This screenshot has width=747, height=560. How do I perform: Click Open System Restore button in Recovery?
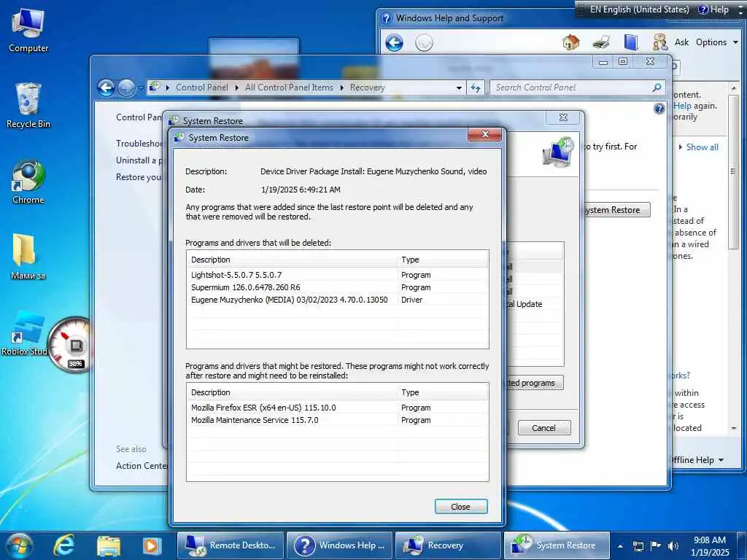click(x=616, y=210)
